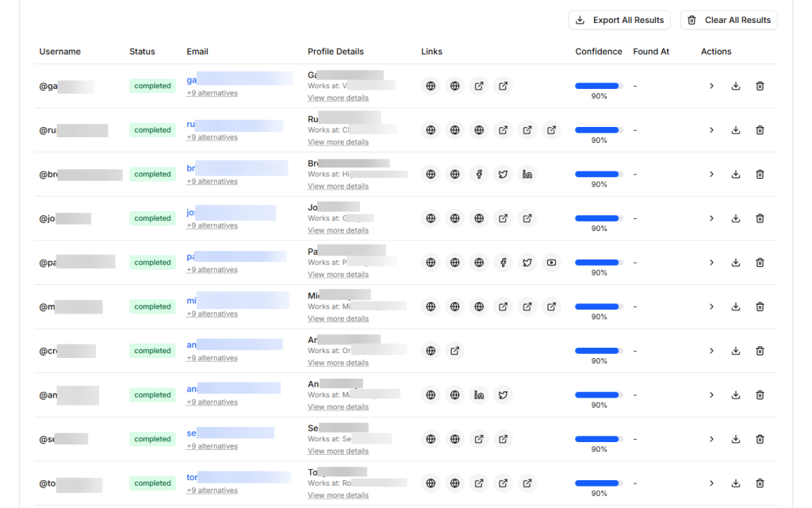Viewport: 812px width, 508px height.
Task: Open LinkedIn icon in the @br row
Action: [527, 175]
